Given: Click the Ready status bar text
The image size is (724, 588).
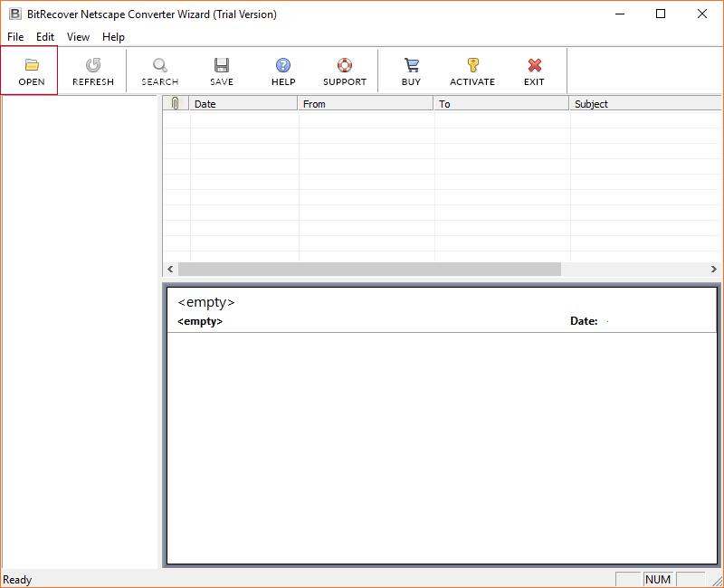Looking at the screenshot, I should 17,580.
